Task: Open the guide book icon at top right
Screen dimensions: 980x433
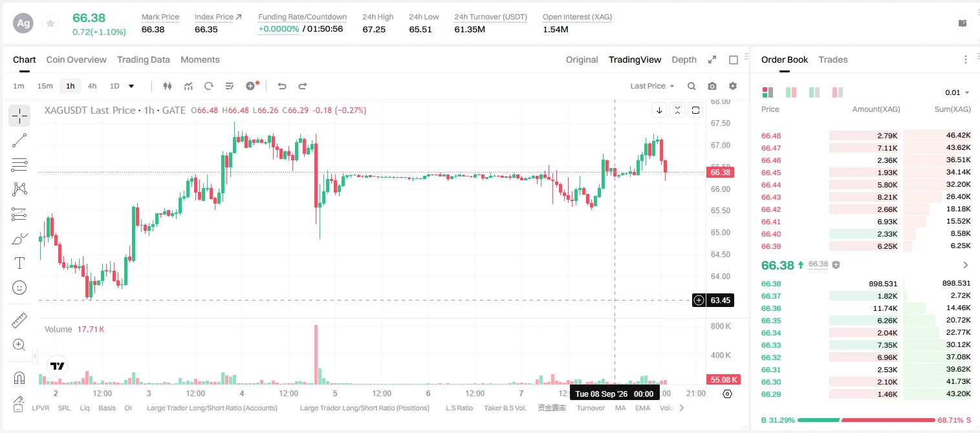Action: coord(963,23)
